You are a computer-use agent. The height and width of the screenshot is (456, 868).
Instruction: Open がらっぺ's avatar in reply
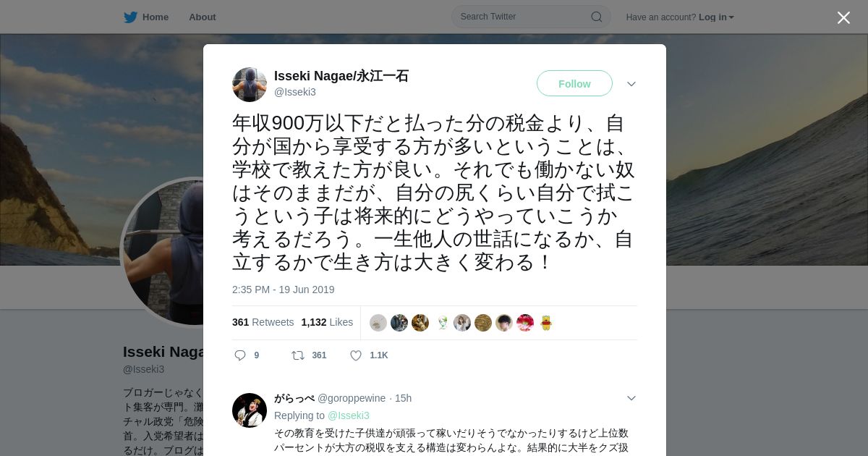click(250, 410)
